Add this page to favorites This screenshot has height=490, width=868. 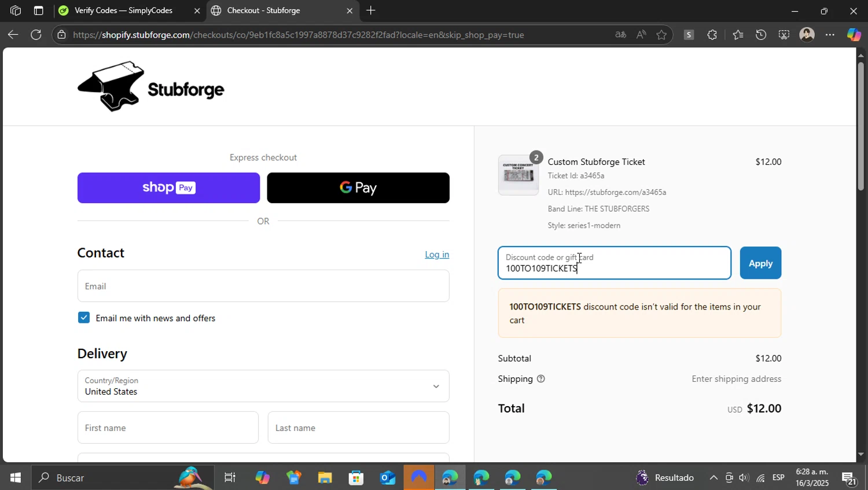click(x=661, y=35)
